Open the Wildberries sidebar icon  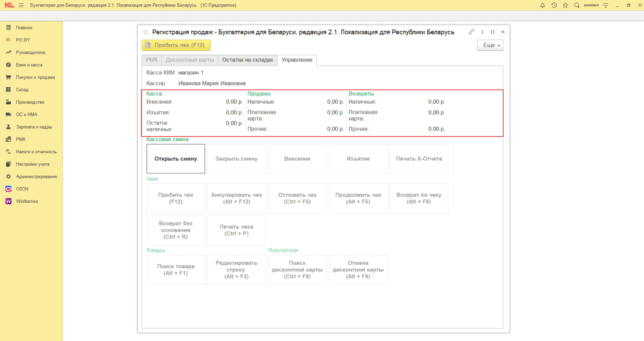click(x=8, y=201)
